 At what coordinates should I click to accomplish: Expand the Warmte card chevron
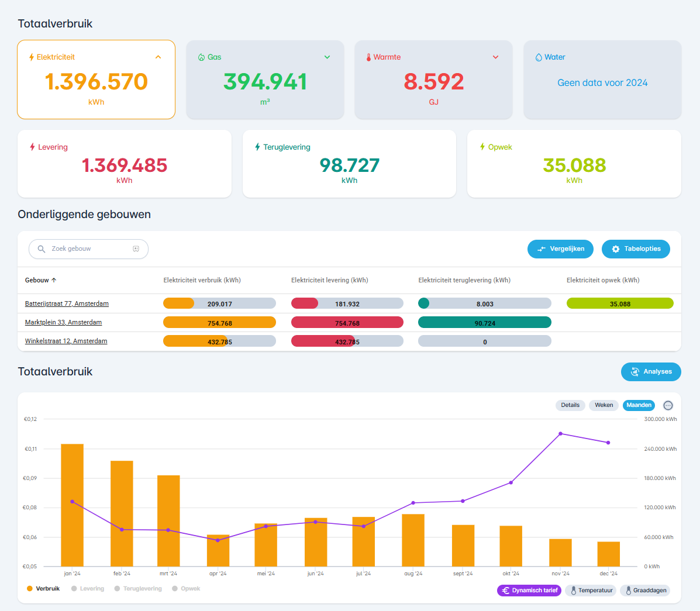coord(495,57)
